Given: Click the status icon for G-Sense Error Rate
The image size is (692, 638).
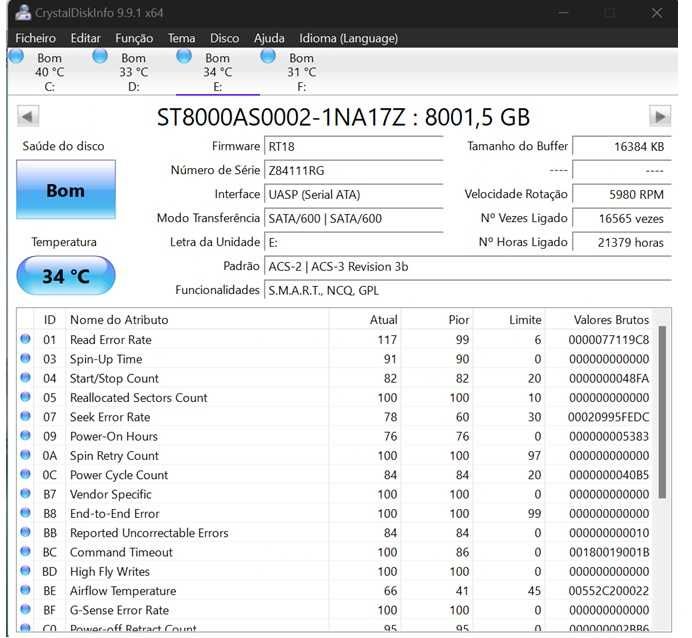Looking at the screenshot, I should [x=25, y=609].
